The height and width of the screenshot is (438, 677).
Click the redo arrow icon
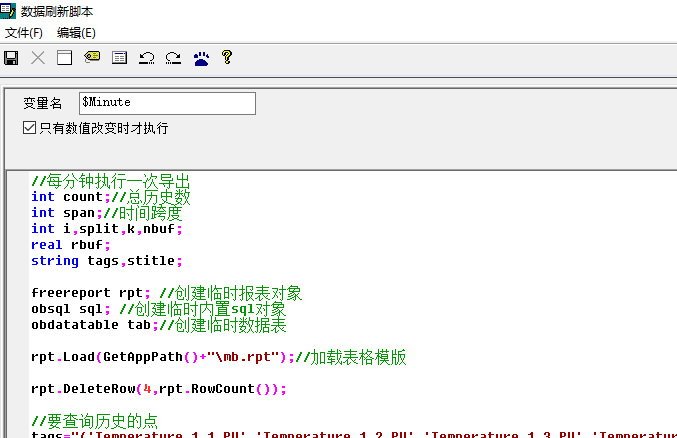(174, 57)
